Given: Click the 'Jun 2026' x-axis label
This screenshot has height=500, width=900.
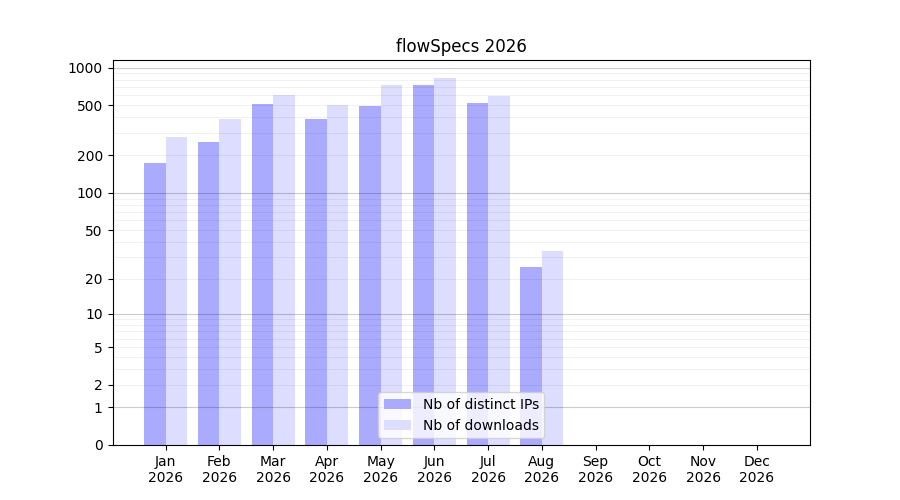Looking at the screenshot, I should coord(435,469).
